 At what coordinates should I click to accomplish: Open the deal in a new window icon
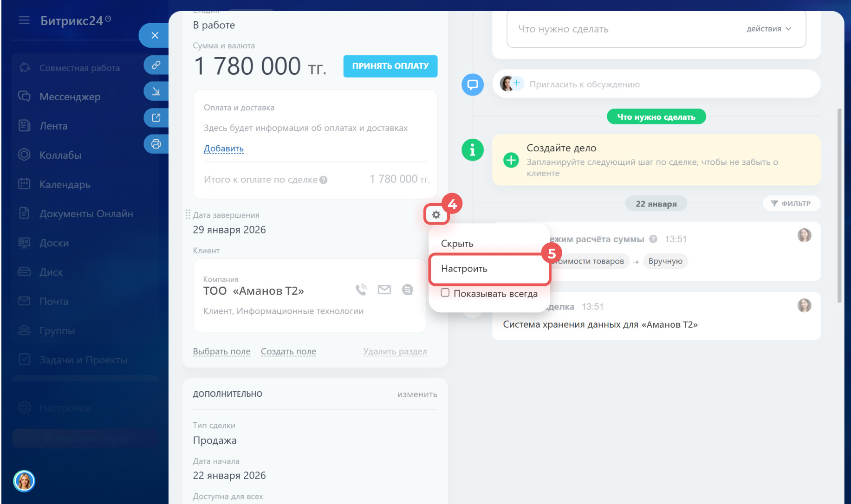point(156,117)
